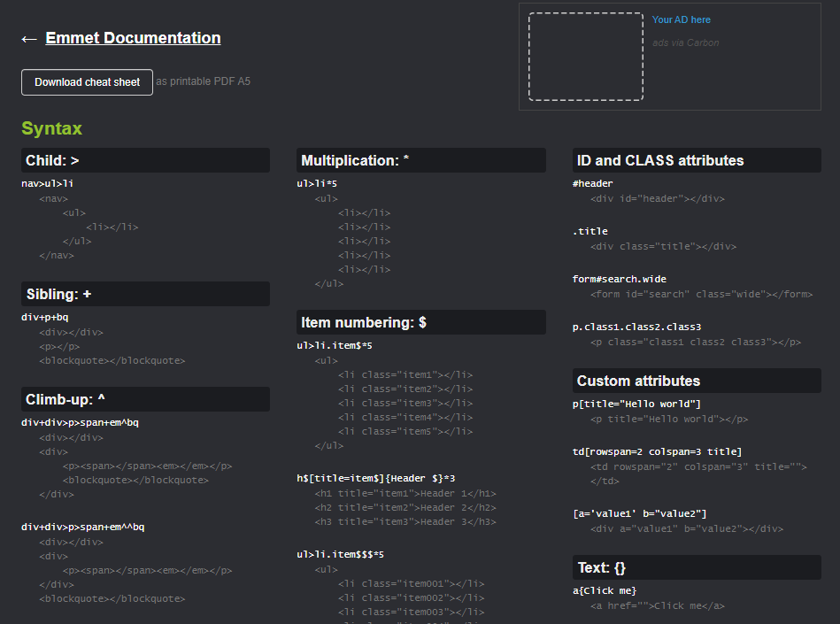This screenshot has height=624, width=840.
Task: Click the Custom attributes heading
Action: [x=697, y=381]
